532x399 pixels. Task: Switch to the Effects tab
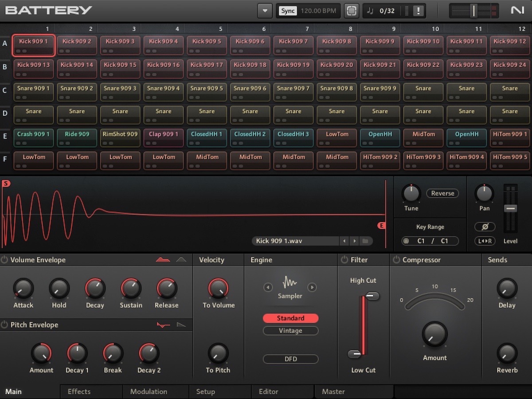point(91,391)
